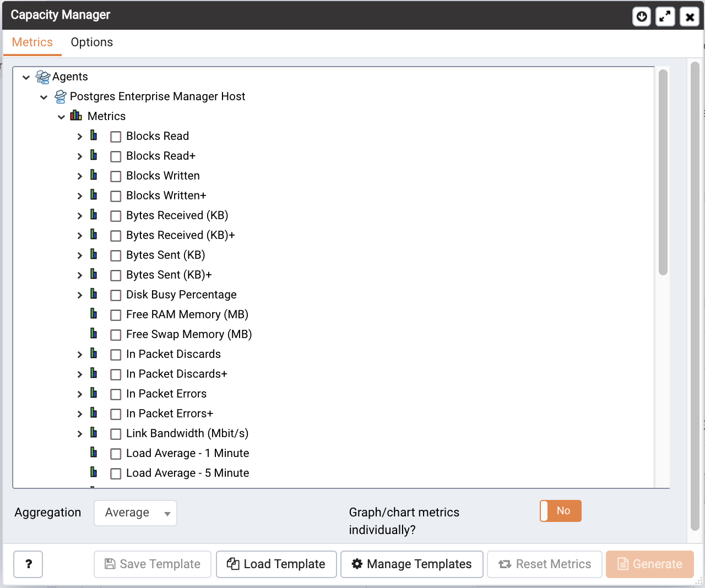This screenshot has width=705, height=588.
Task: Click the metric icon beside Free RAM Memory (MB)
Action: tap(94, 314)
